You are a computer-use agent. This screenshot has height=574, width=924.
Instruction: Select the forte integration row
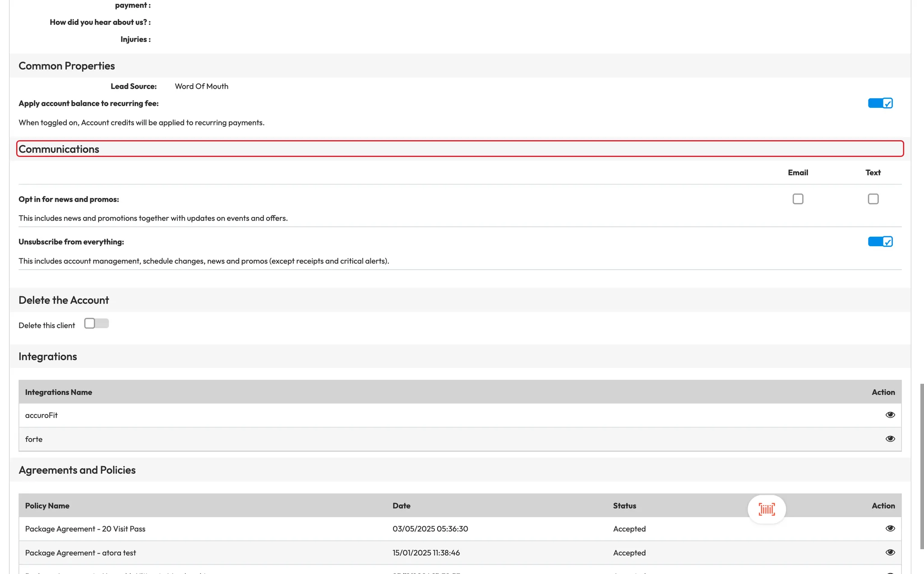[x=34, y=439]
